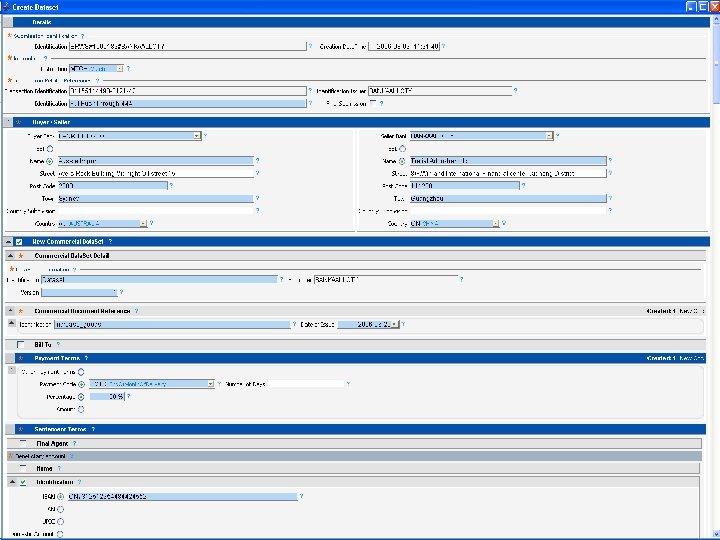720x540 pixels.
Task: Show help for seller Post Code field
Action: [523, 186]
